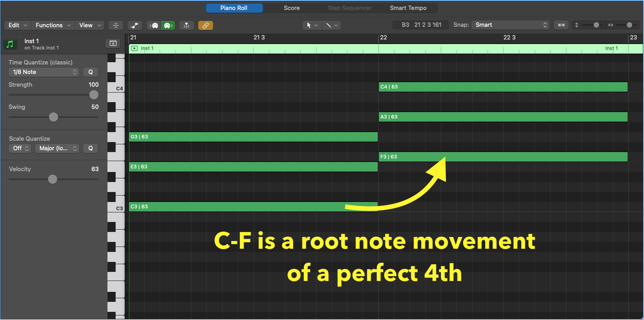Toggle the green MIDI Out icon
This screenshot has width=644, height=320.
coord(168,25)
